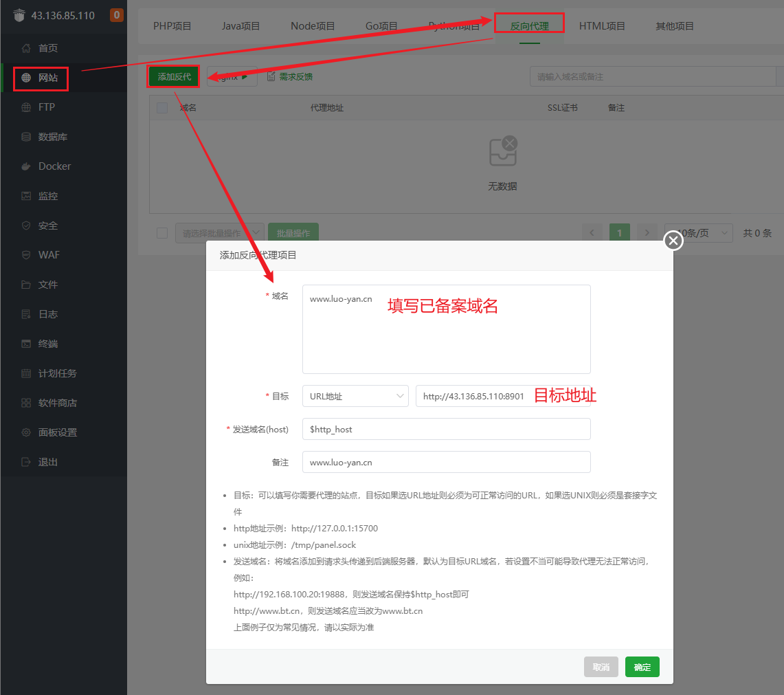Click the 备注 input field
784x695 pixels.
(x=446, y=463)
